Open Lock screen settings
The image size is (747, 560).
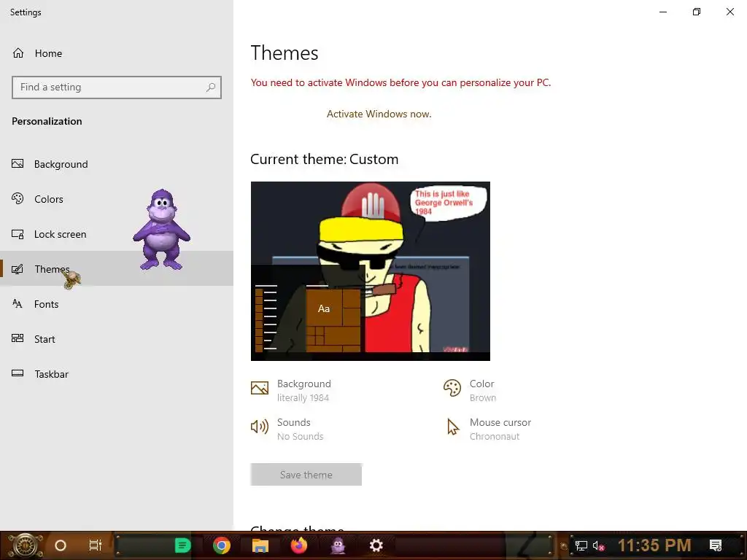(x=117, y=234)
